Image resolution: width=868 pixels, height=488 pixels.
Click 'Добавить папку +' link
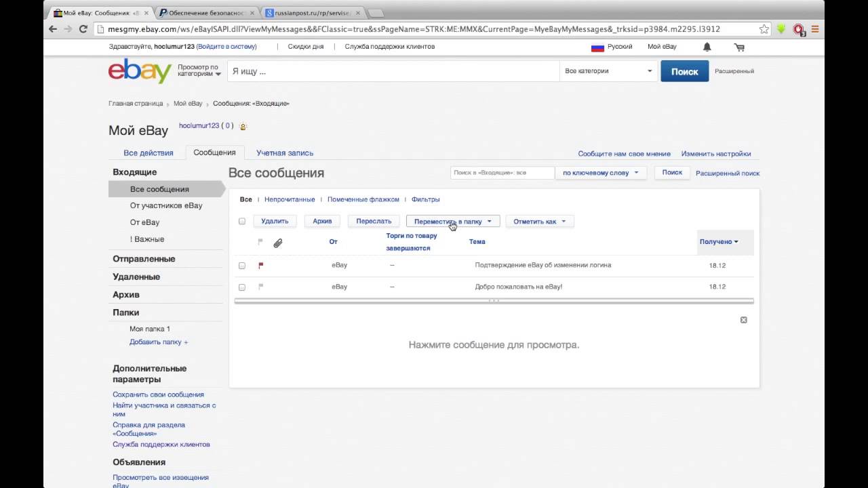(159, 342)
